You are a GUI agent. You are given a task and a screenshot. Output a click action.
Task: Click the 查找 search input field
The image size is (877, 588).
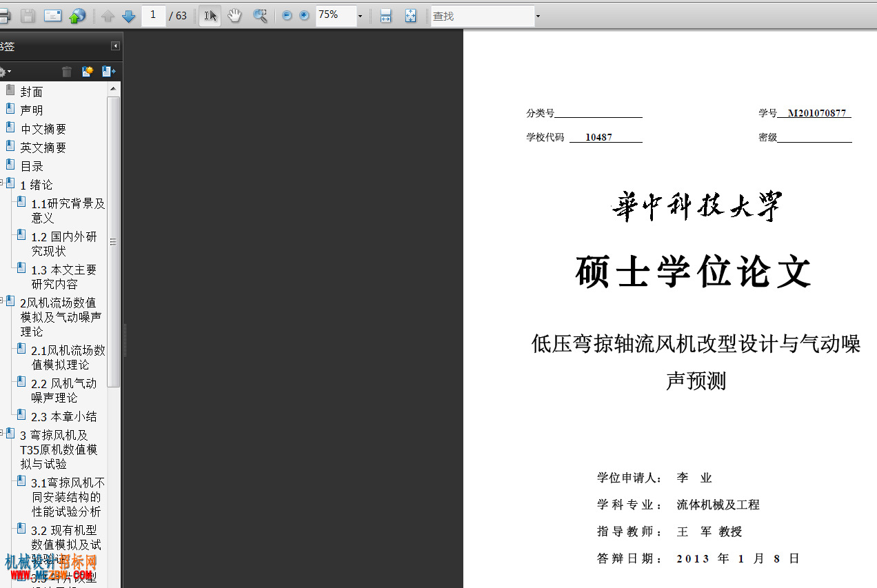click(x=483, y=16)
